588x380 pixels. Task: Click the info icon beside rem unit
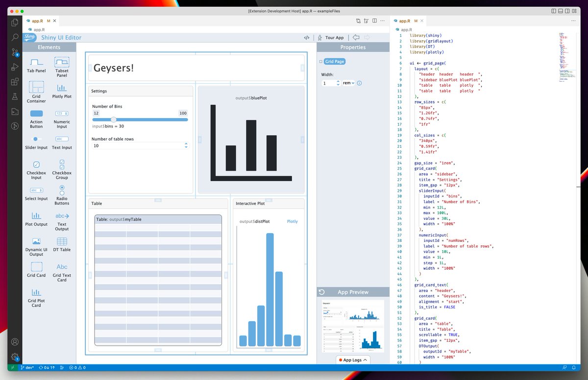pos(359,83)
